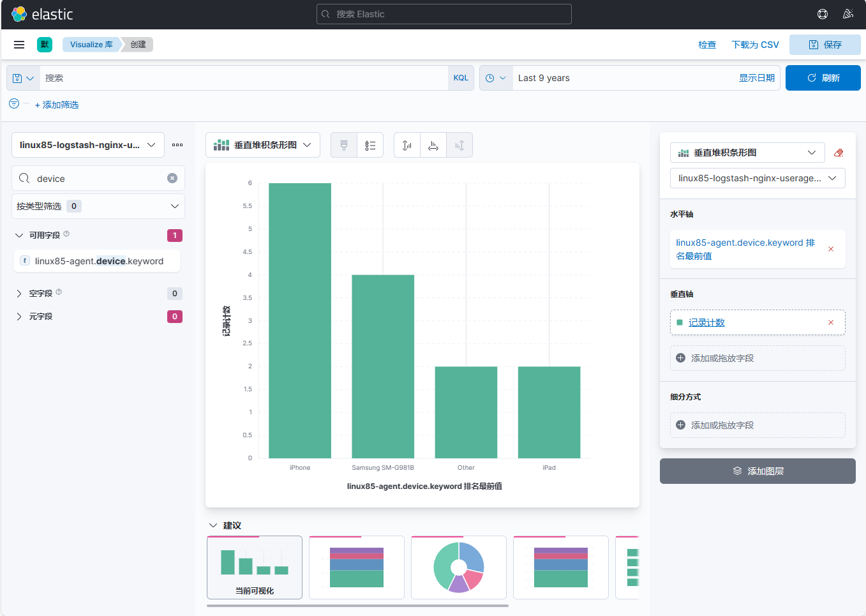The height and width of the screenshot is (616, 866).
Task: Open the saved query menu icon
Action: (23, 78)
